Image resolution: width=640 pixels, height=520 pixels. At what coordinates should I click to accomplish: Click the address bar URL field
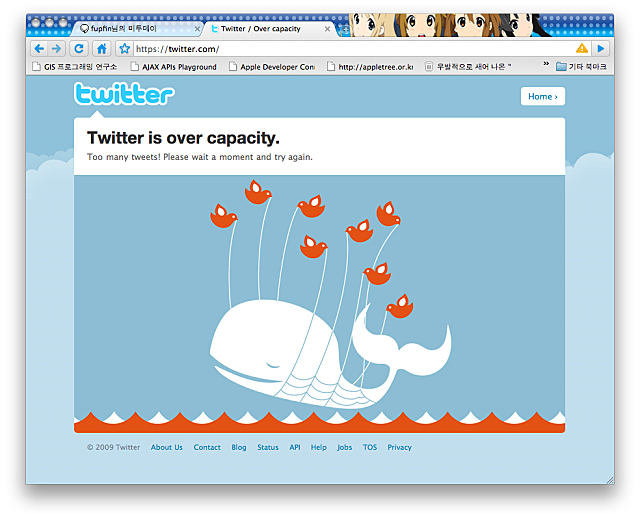[x=353, y=49]
